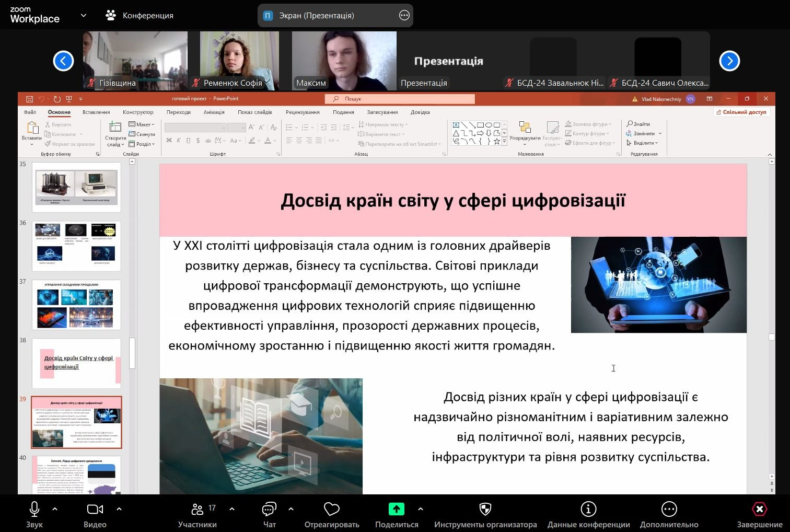Click Завершение to end meeting
Screen dimensions: 790x532
[760, 515]
